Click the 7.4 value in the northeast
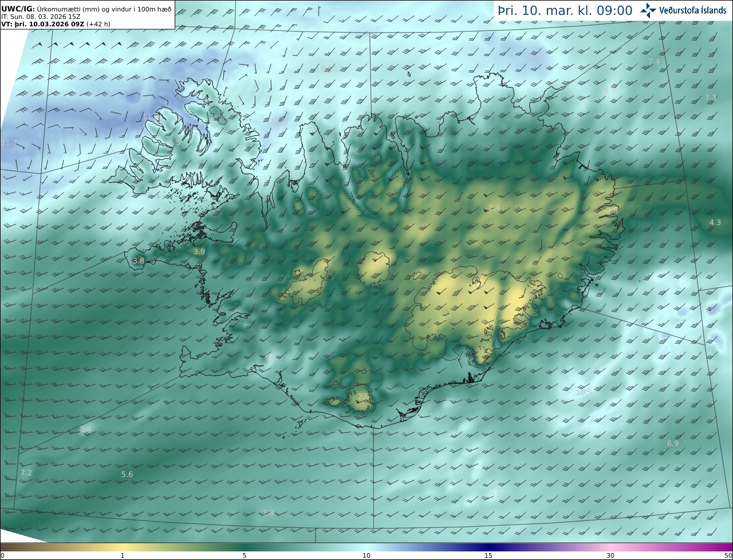This screenshot has width=733, height=560. point(654,62)
